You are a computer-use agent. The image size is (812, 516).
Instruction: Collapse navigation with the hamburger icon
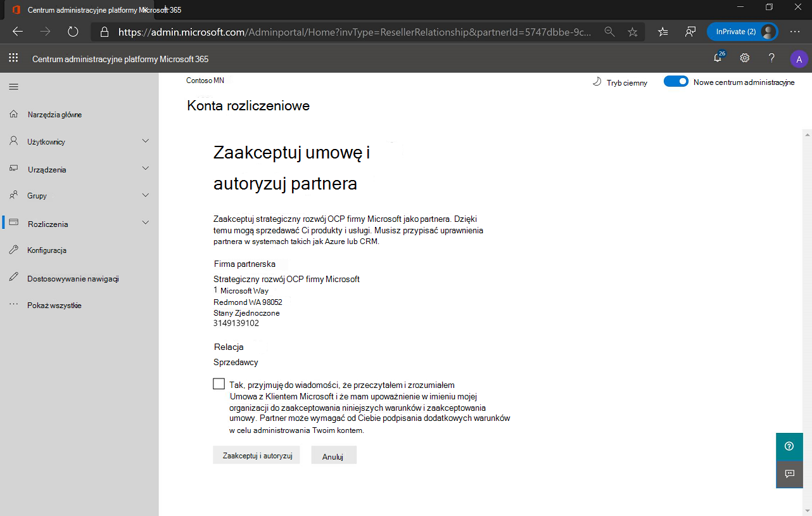pyautogui.click(x=13, y=87)
